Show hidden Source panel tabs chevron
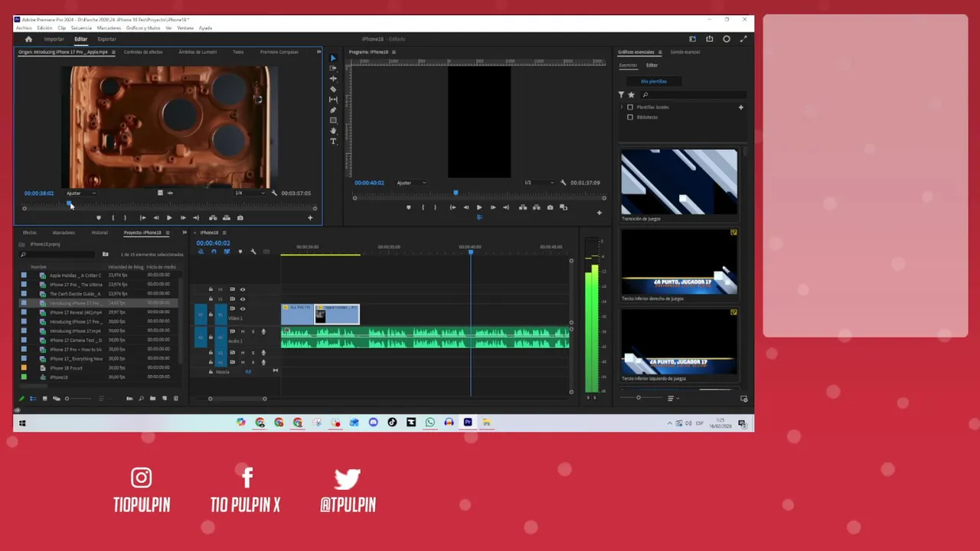This screenshot has height=551, width=980. coord(318,52)
